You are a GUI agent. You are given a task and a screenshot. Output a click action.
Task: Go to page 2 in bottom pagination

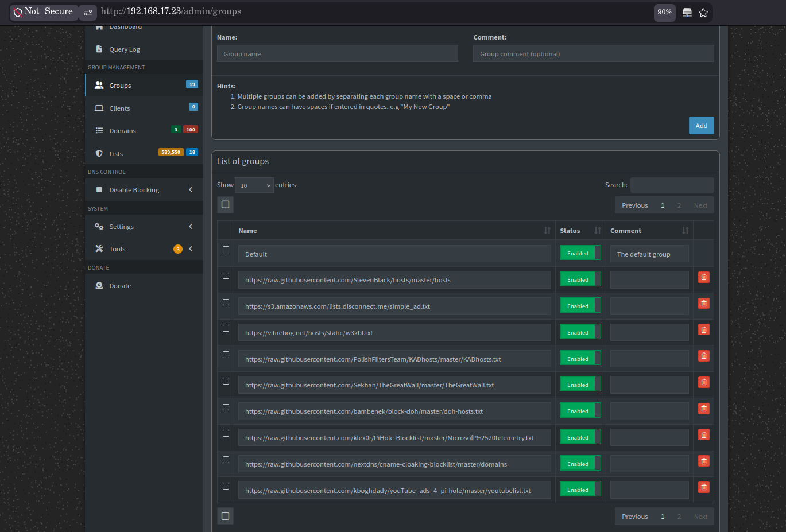pyautogui.click(x=679, y=517)
